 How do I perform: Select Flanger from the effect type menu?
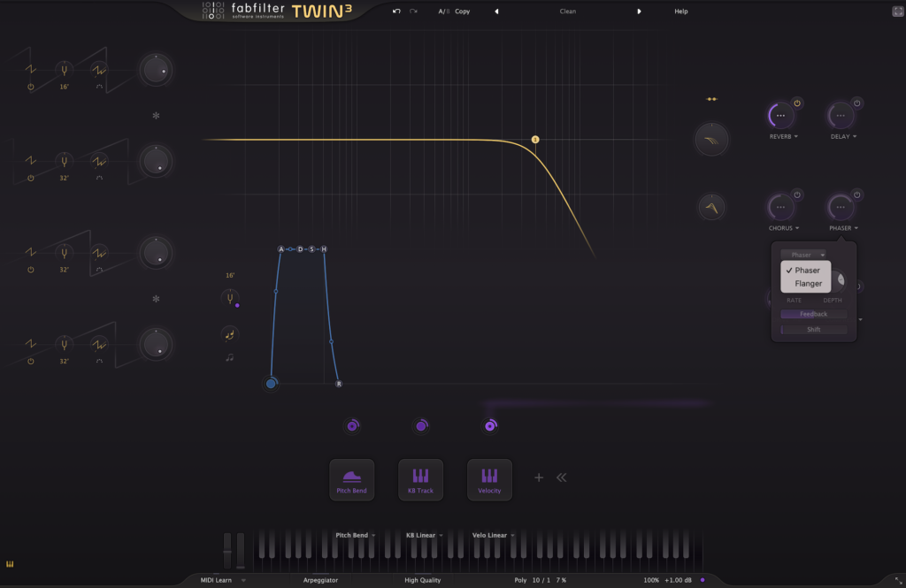(x=808, y=284)
